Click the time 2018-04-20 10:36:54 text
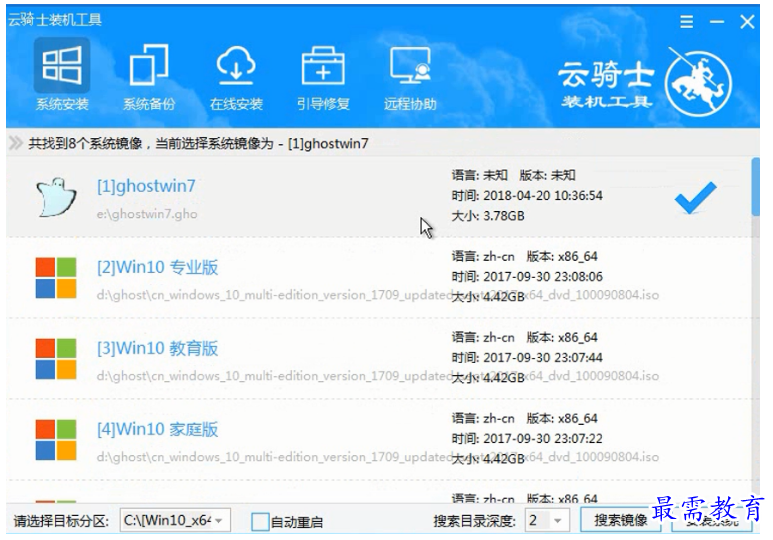This screenshot has height=540, width=773. tap(527, 196)
